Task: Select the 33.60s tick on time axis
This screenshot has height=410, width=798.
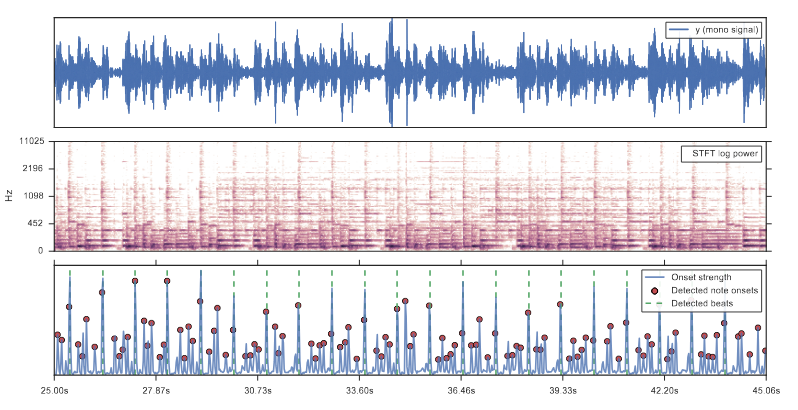Action: tap(359, 389)
